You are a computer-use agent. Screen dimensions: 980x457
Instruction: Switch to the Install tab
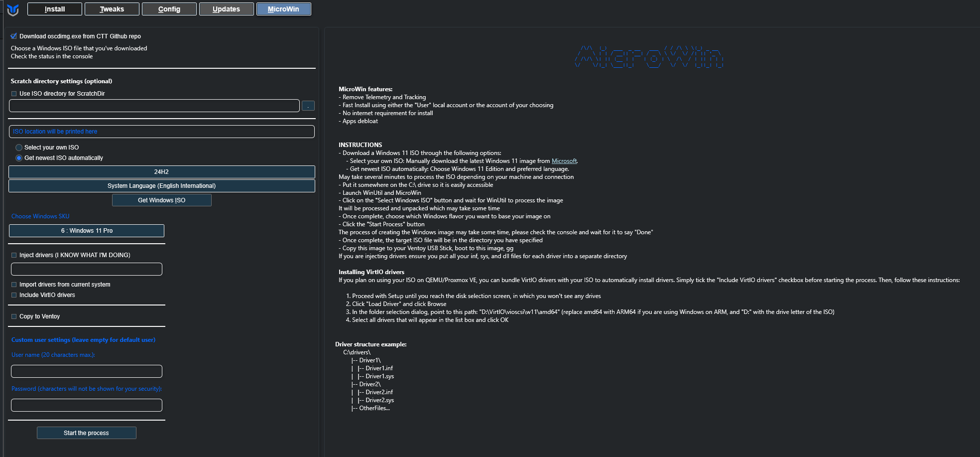55,9
